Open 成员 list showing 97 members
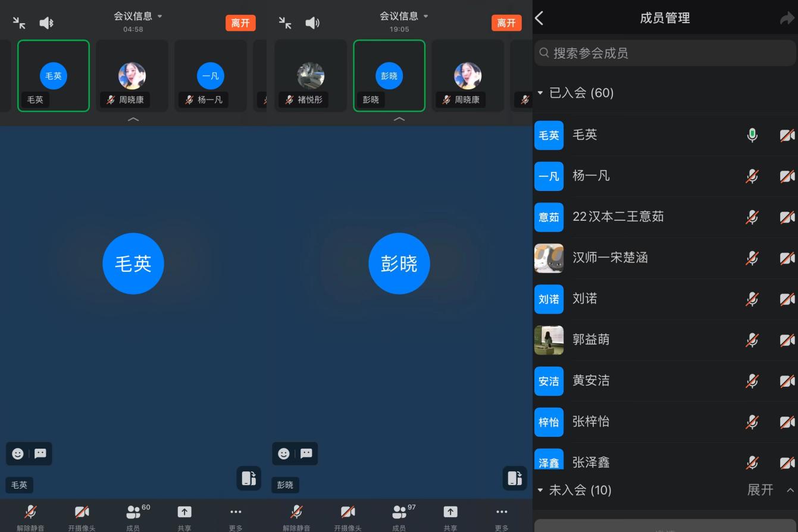Viewport: 798px width, 532px height. click(399, 517)
